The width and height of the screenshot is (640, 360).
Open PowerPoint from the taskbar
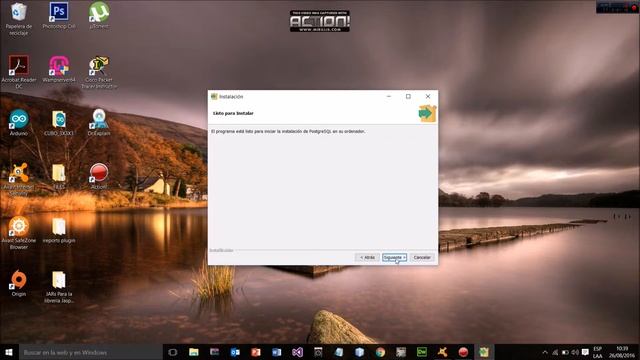click(x=256, y=352)
